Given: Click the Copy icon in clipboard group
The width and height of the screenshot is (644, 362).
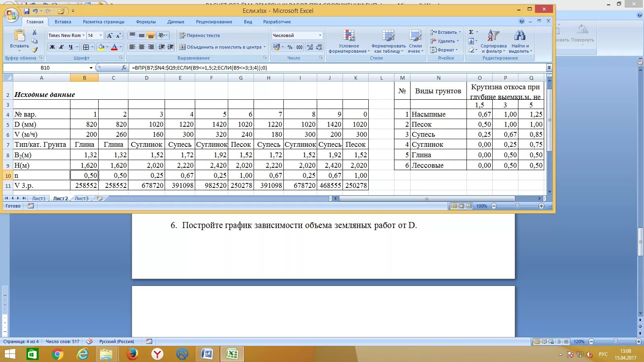Looking at the screenshot, I should (35, 41).
